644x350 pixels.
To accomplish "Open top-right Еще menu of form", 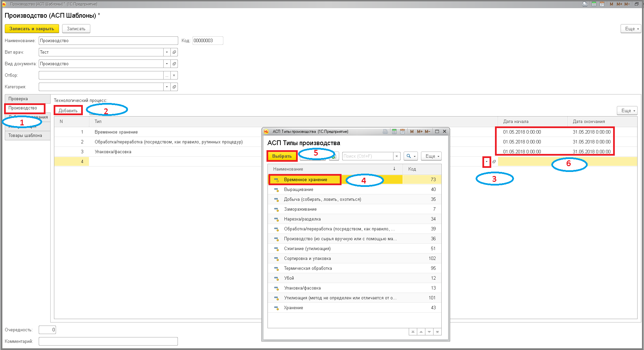I will click(631, 29).
